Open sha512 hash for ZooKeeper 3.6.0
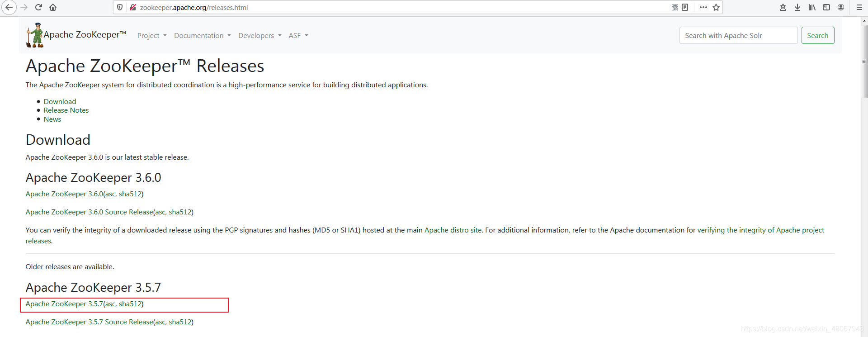This screenshot has width=868, height=337. pos(130,194)
